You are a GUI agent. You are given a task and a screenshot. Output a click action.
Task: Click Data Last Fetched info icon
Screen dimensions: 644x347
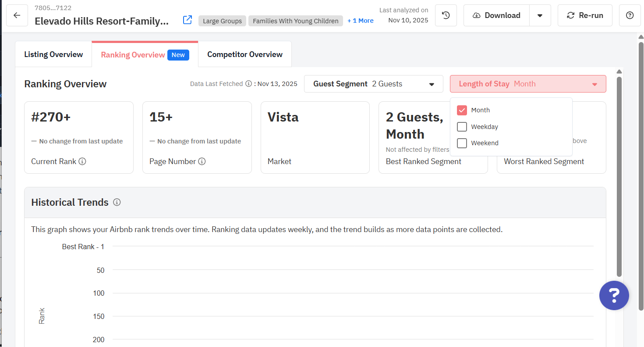click(x=248, y=84)
